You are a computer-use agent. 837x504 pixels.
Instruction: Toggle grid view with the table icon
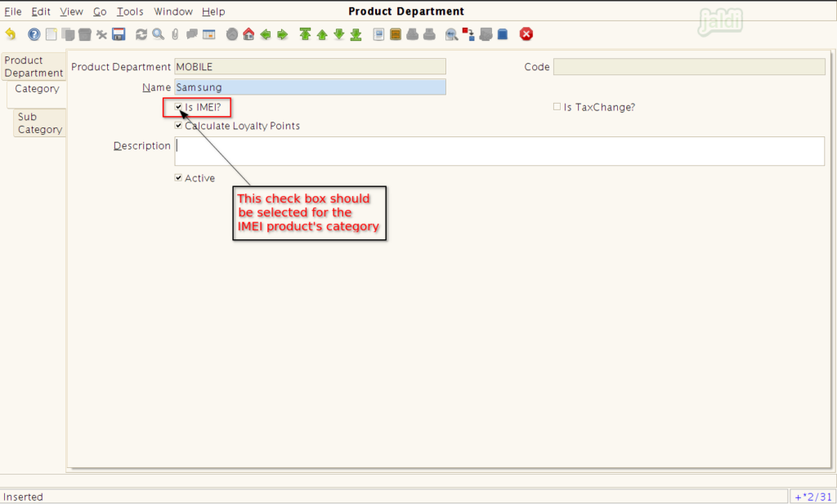pos(208,34)
